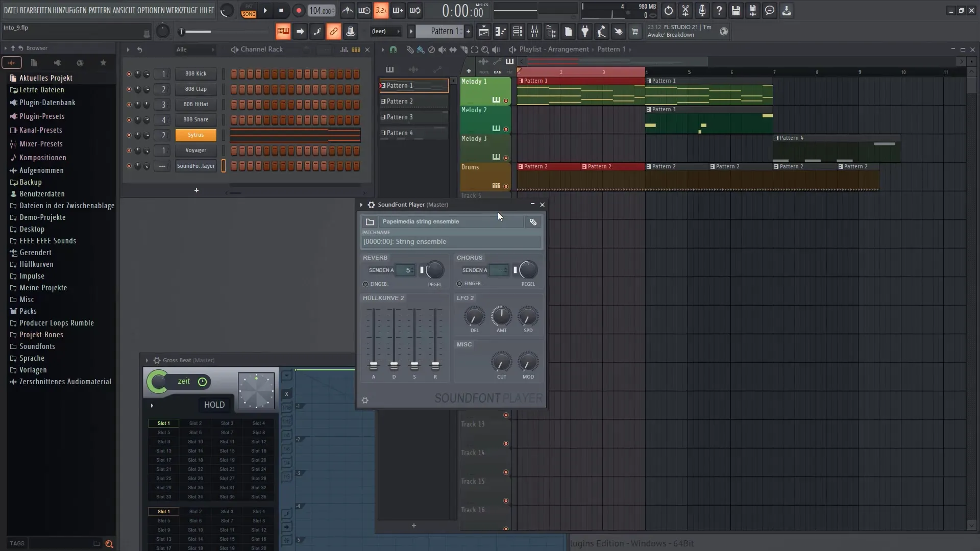
Task: Expand the Soundfonts folder in browser
Action: click(x=37, y=346)
